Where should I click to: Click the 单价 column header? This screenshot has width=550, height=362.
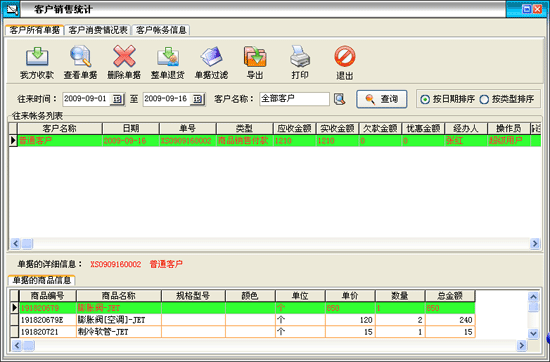[350, 296]
